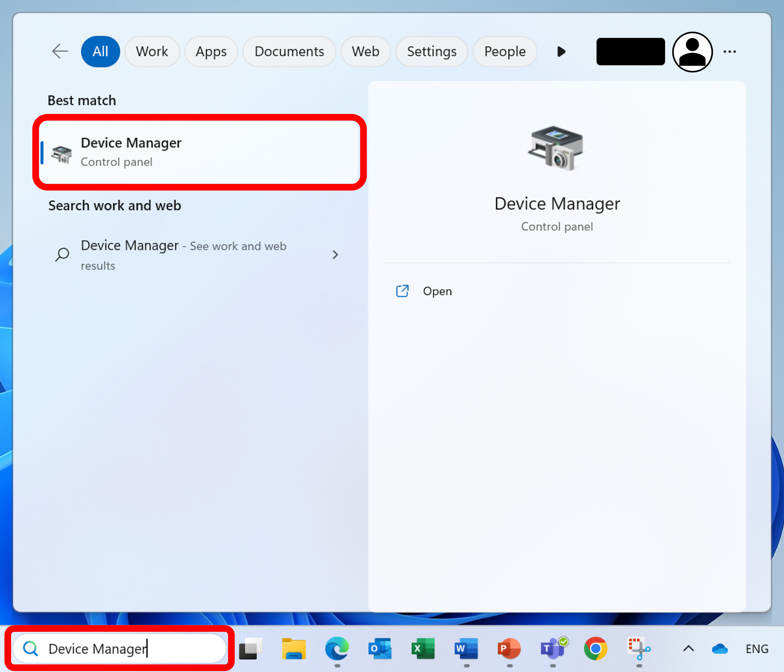Open the user profile avatar icon
784x672 pixels.
[x=692, y=52]
